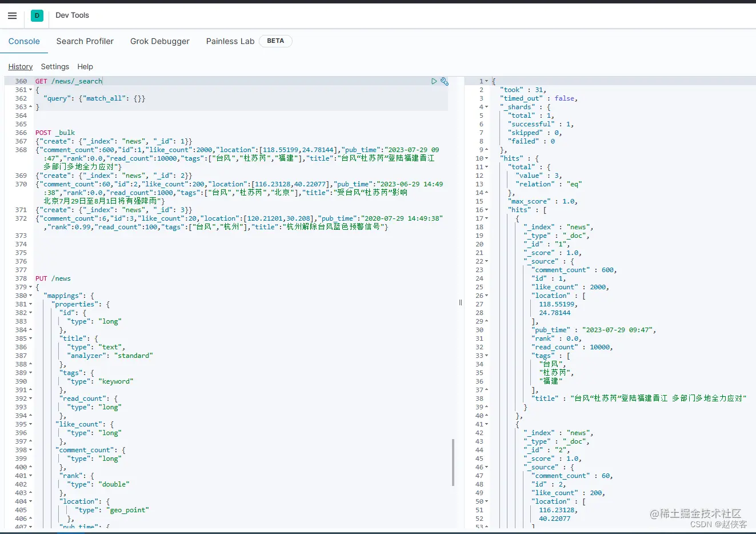This screenshot has height=534, width=756.
Task: Collapse the PUT body at editor line 379
Action: coord(31,287)
